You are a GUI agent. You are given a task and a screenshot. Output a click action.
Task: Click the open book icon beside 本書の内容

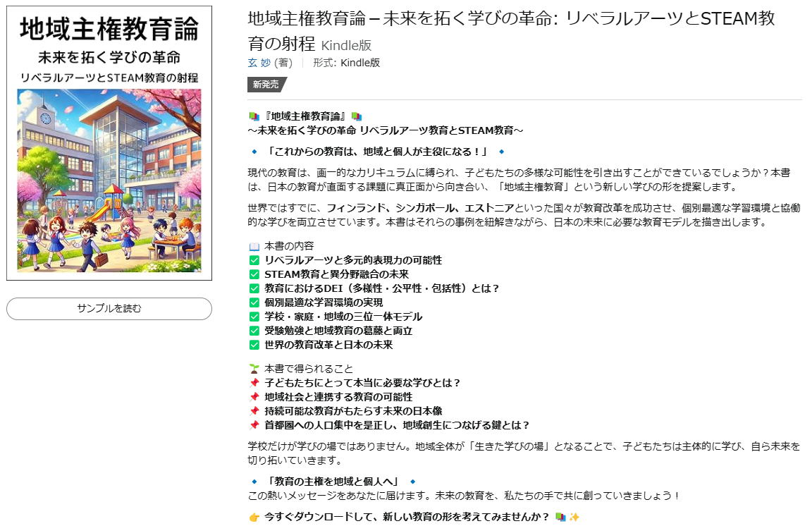coord(254,246)
